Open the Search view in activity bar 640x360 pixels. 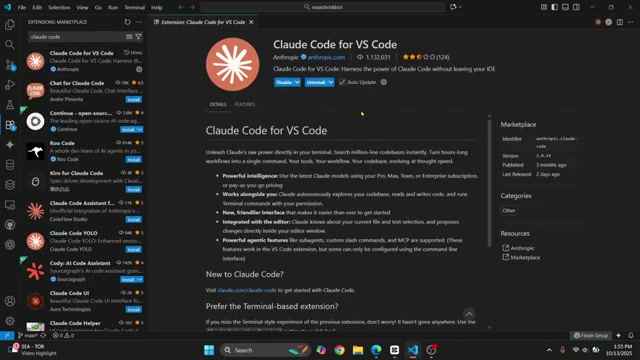point(10,44)
